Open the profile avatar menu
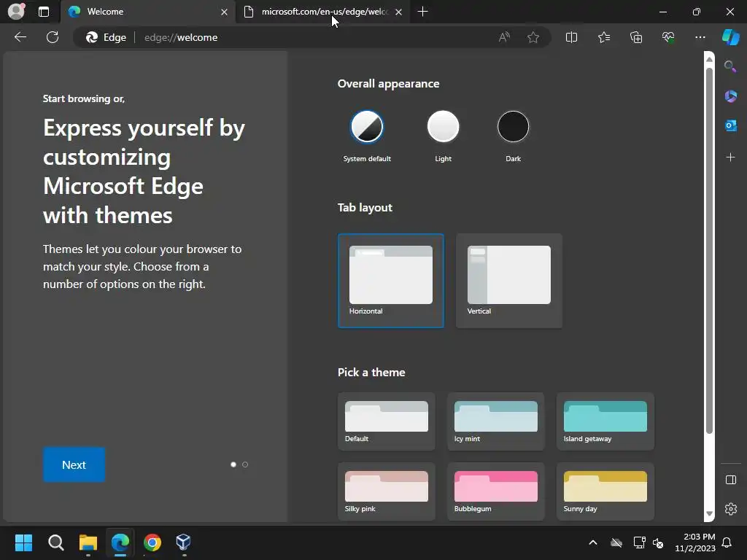 pos(16,12)
